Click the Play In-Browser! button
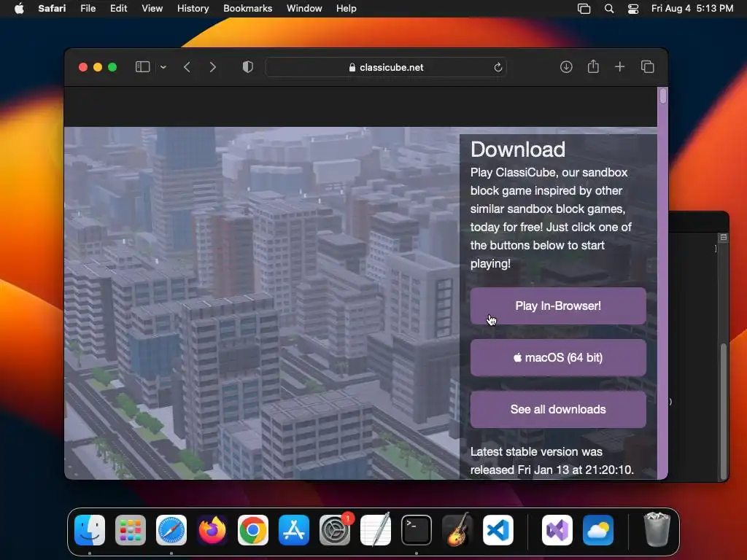The width and height of the screenshot is (747, 560). (558, 306)
